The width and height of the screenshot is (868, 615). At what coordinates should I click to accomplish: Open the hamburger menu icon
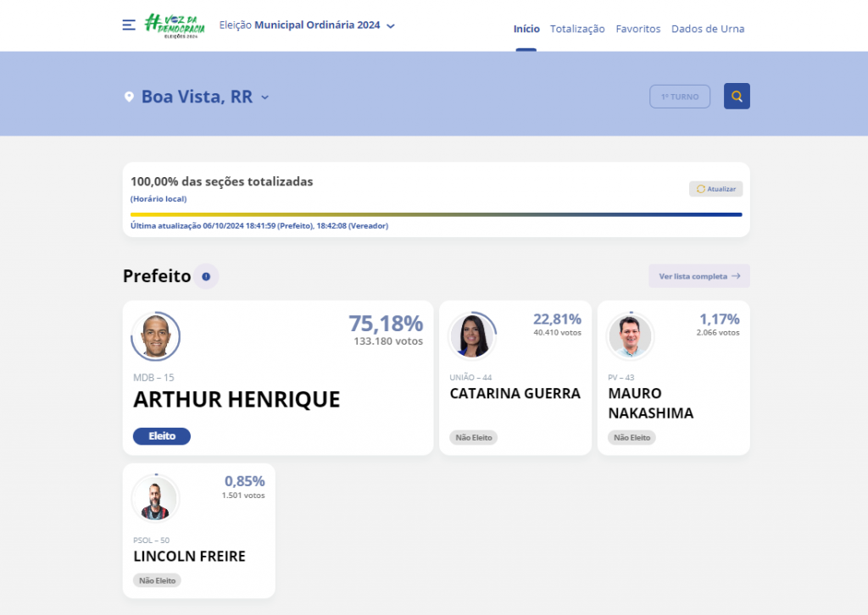coord(129,25)
